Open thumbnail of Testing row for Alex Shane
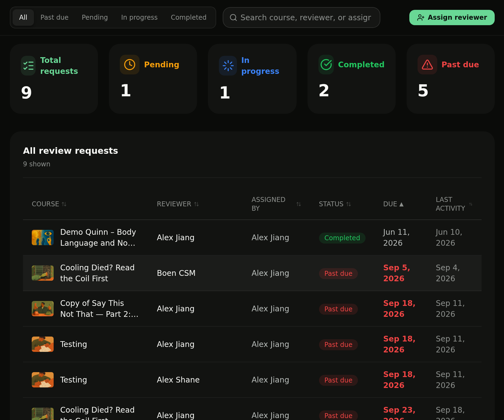 (43, 380)
